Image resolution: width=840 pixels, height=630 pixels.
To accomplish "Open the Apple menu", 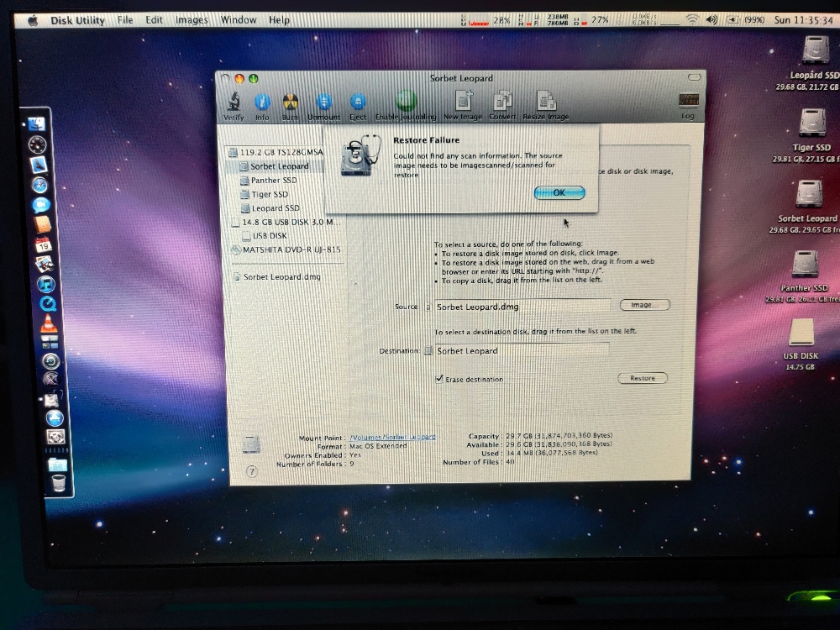I will tap(33, 20).
